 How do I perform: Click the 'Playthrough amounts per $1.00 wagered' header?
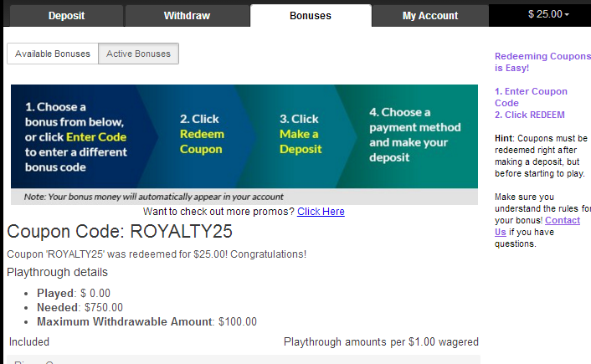(x=381, y=341)
